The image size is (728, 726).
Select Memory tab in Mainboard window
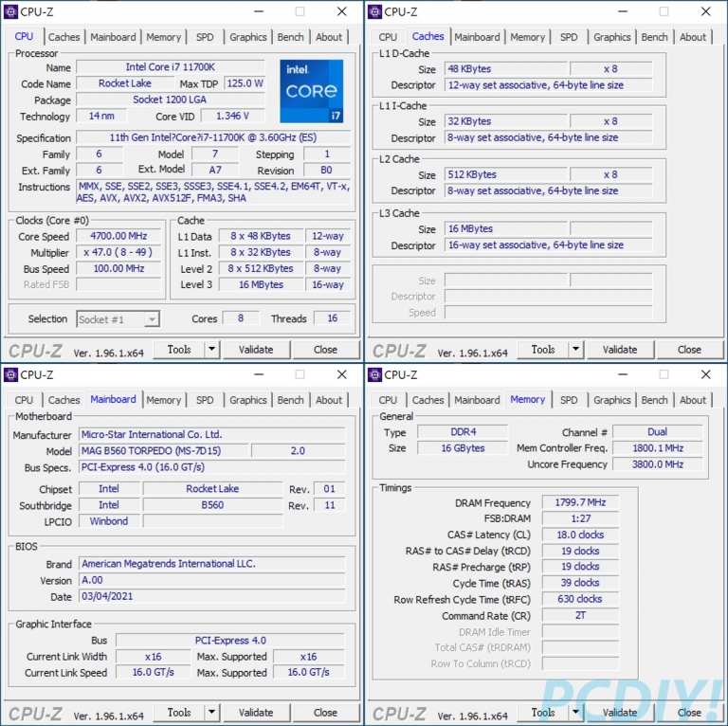pyautogui.click(x=163, y=400)
